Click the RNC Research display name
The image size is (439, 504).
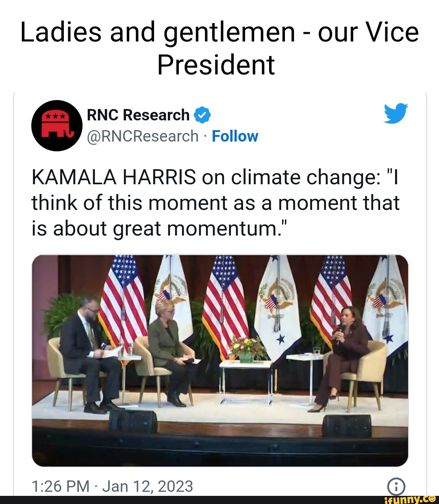click(138, 115)
